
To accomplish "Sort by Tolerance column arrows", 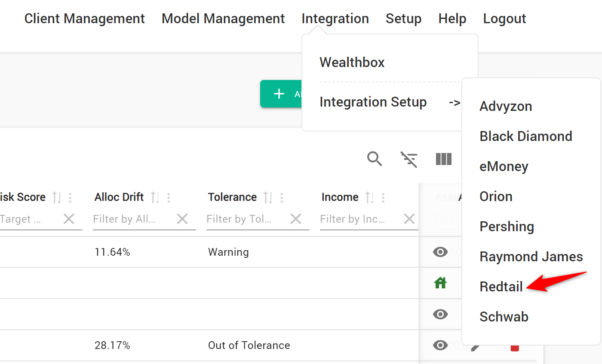I will coord(268,197).
